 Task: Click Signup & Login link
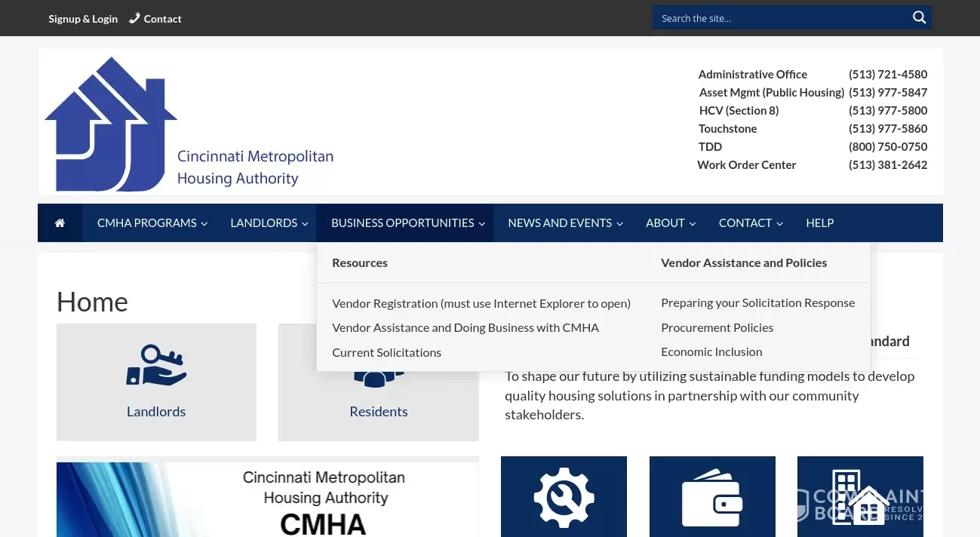coord(83,19)
